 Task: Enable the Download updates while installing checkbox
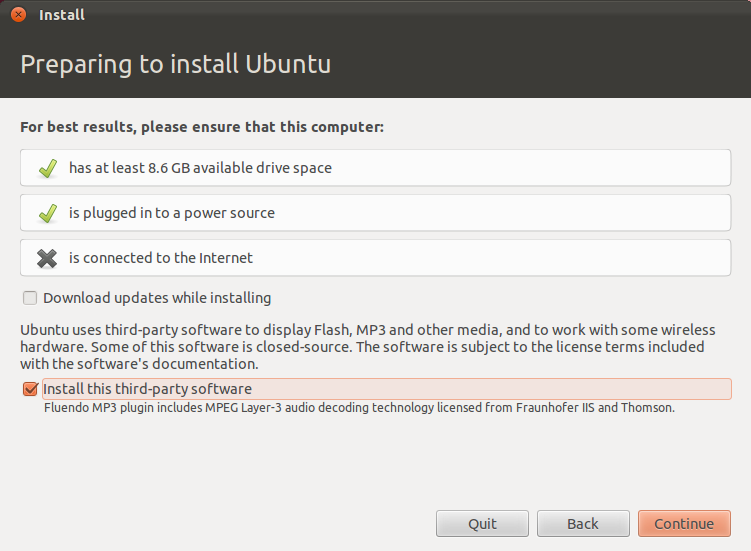coord(30,298)
